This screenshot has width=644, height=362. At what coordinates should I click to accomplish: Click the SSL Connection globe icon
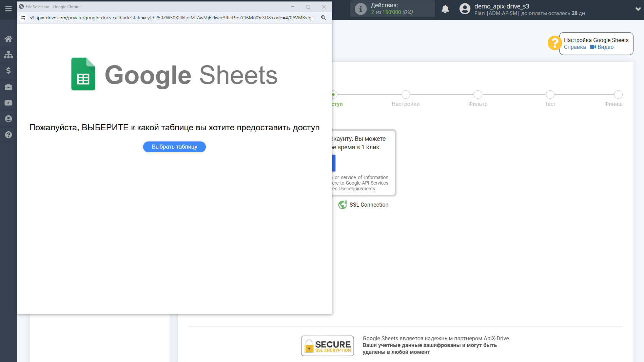tap(343, 205)
